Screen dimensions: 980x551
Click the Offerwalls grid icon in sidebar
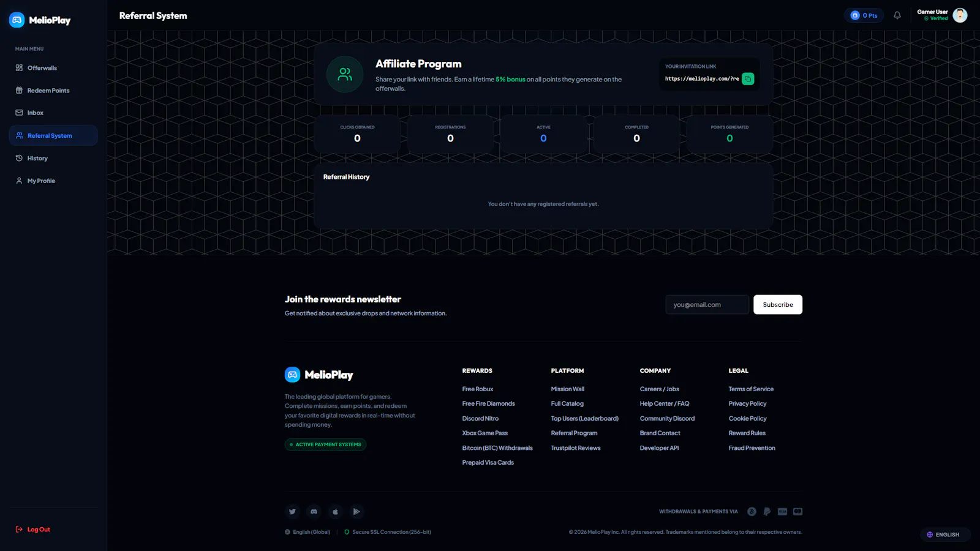tap(19, 68)
